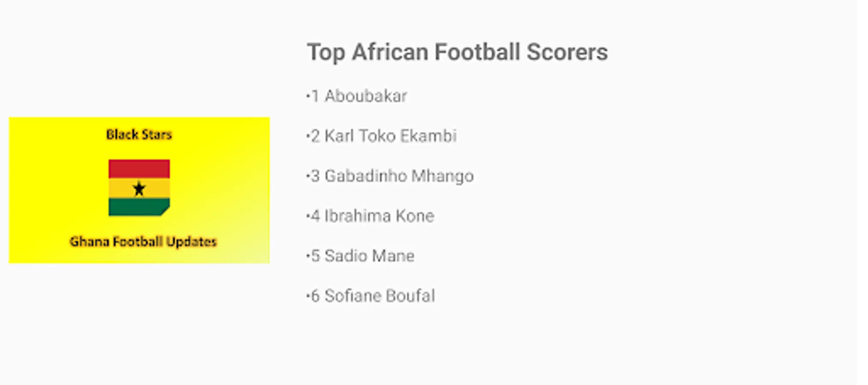
Task: Click the word "Top" in the heading
Action: click(326, 52)
